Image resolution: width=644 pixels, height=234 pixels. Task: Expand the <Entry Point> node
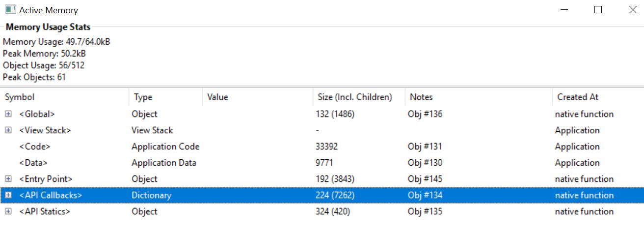pyautogui.click(x=8, y=179)
